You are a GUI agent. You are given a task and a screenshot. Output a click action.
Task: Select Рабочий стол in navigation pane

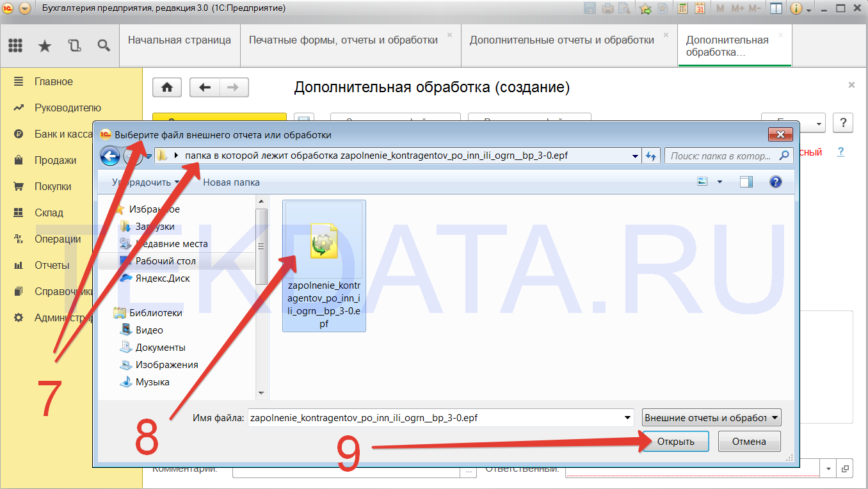(x=166, y=261)
